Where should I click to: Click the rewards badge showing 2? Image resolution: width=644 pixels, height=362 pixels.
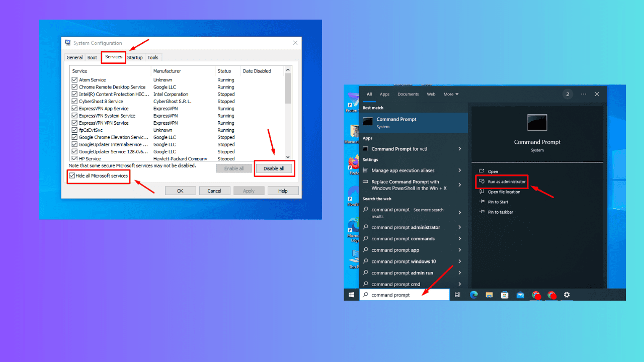[x=568, y=94]
